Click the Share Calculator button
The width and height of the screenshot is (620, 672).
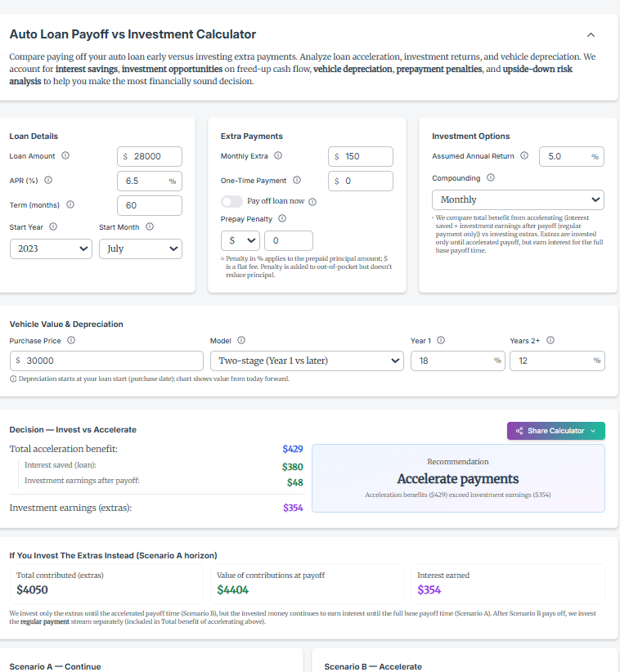pyautogui.click(x=555, y=431)
